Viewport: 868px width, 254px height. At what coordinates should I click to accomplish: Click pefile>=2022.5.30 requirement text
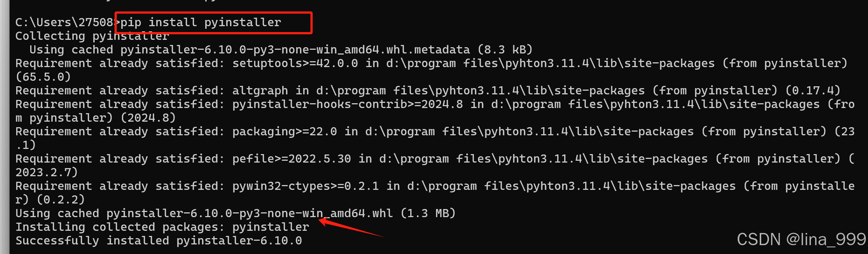pos(291,159)
